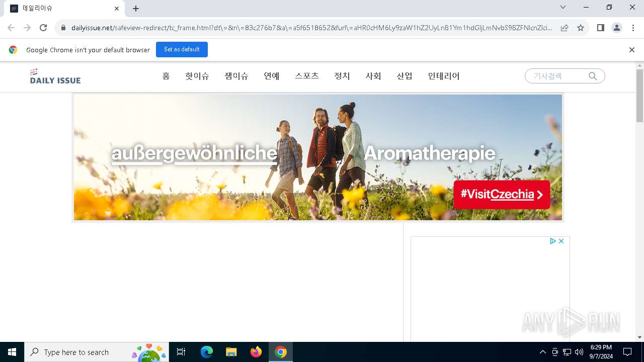Launch Microsoft Edge from the taskbar

click(207, 352)
